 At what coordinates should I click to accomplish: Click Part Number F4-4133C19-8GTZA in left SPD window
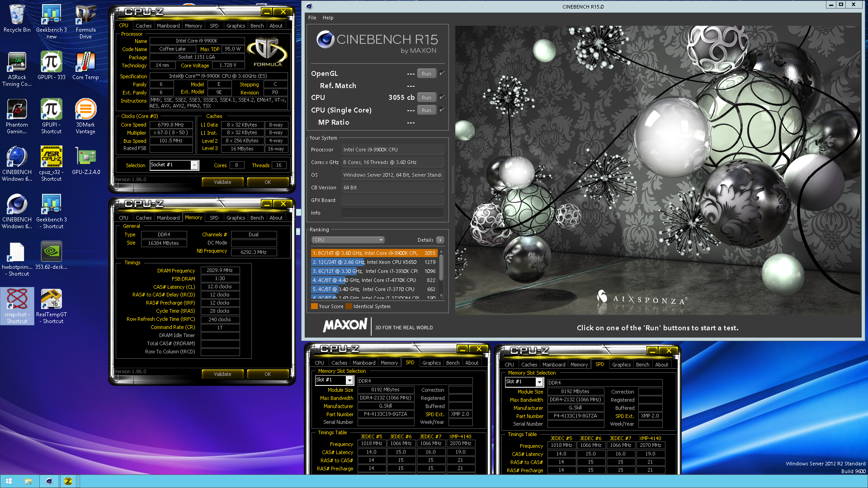pos(386,414)
